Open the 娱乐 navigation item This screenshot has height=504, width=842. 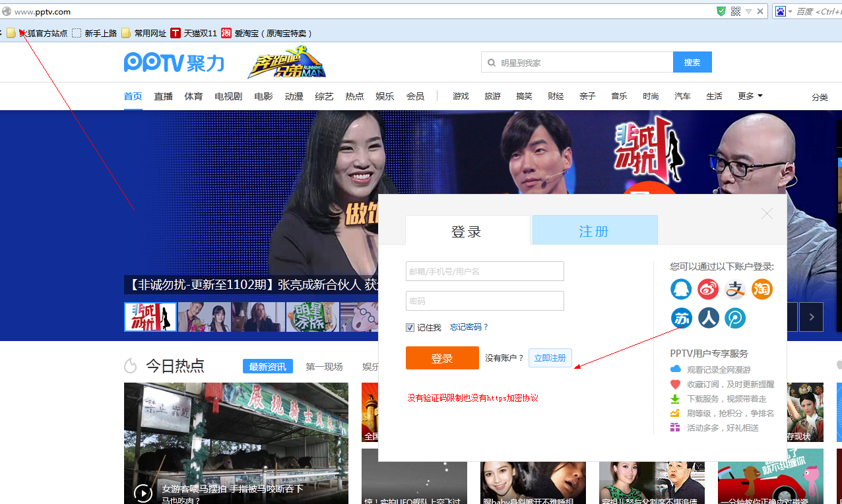(x=385, y=96)
